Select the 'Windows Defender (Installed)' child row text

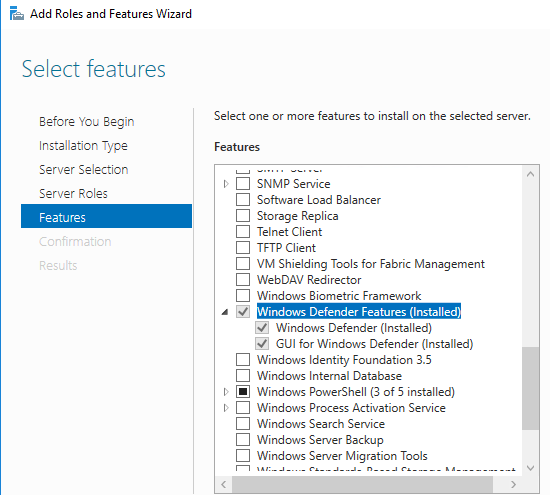[354, 328]
